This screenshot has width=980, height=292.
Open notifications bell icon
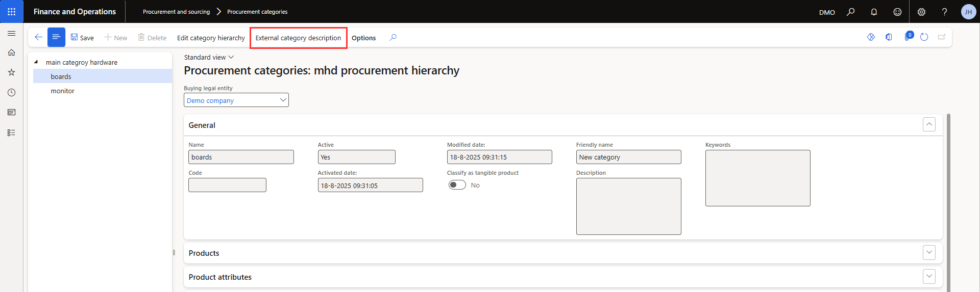(874, 12)
